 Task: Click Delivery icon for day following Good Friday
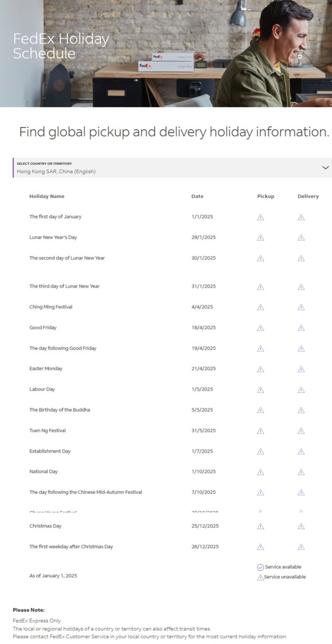tap(301, 349)
